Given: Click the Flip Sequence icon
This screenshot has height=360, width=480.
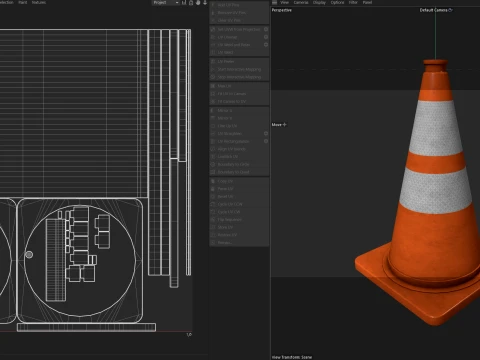Looking at the screenshot, I should [x=213, y=220].
